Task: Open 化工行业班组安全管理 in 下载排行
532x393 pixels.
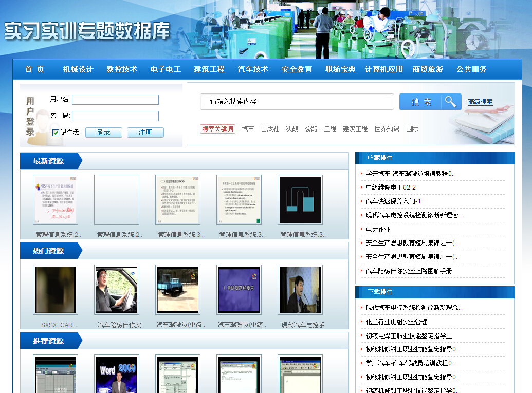Action: (x=396, y=322)
